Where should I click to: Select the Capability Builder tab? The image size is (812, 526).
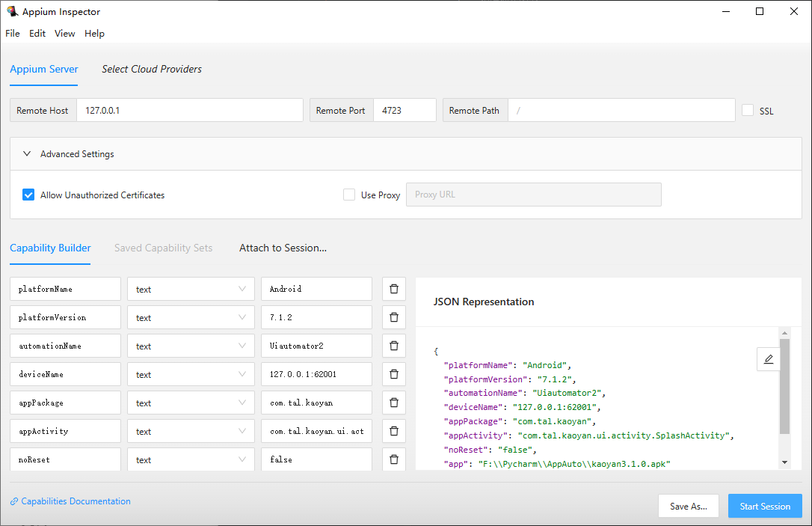coord(50,248)
